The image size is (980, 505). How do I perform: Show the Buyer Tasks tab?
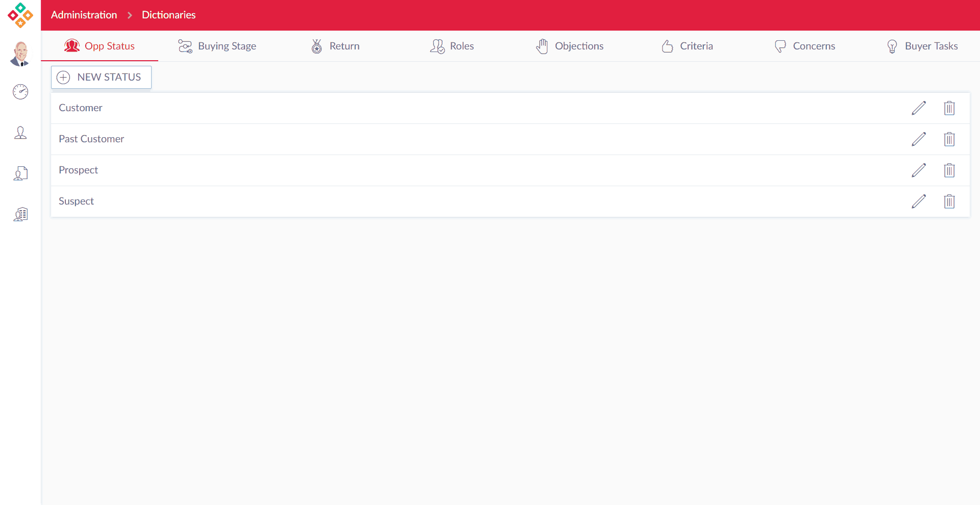click(x=922, y=46)
